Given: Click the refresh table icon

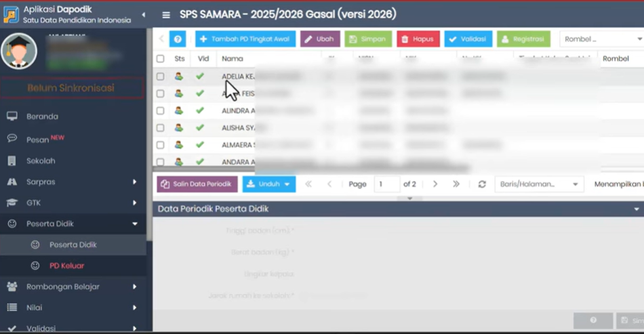Looking at the screenshot, I should [482, 184].
